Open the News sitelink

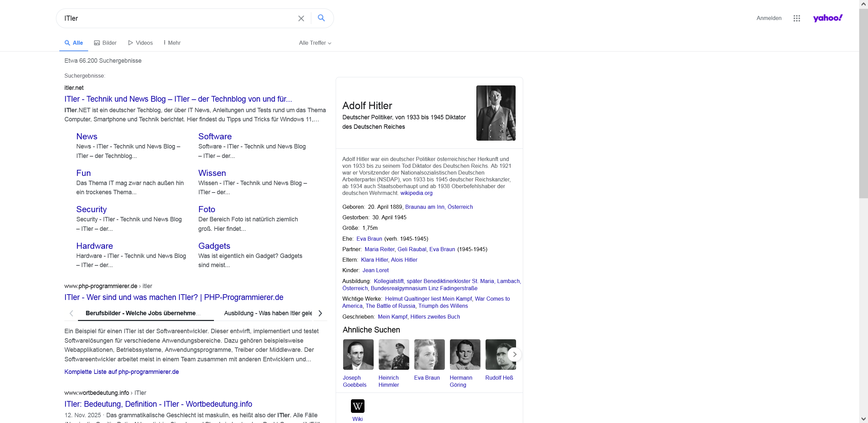[87, 136]
